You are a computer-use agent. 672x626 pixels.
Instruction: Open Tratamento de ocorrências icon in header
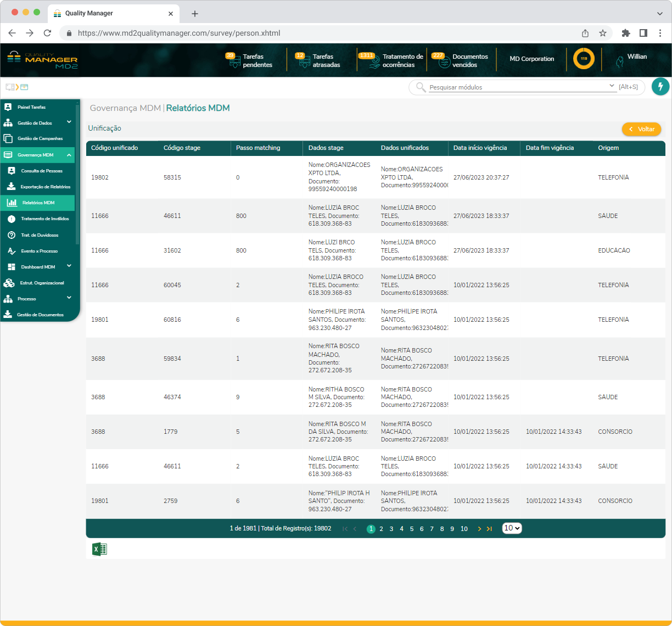[x=374, y=60]
